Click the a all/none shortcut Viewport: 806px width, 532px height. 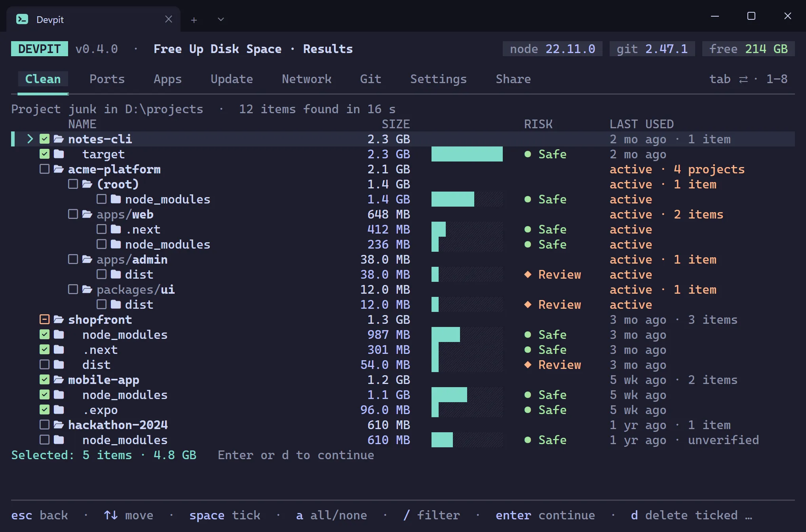pos(331,515)
